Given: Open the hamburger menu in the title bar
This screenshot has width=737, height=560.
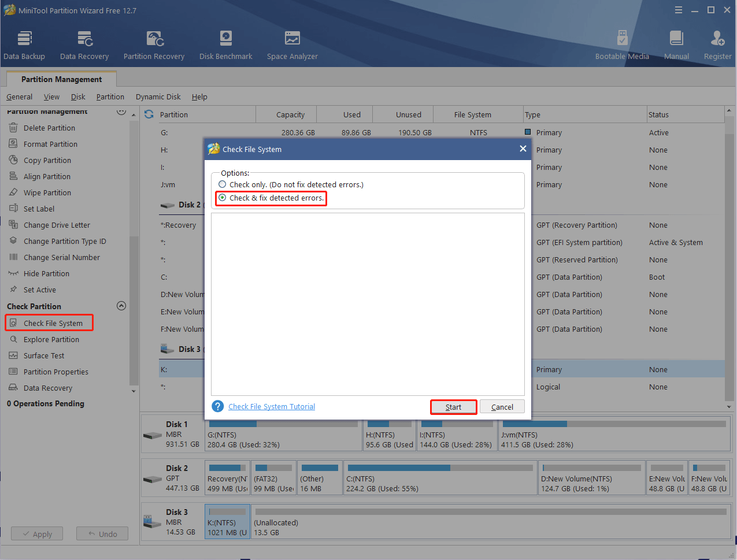Looking at the screenshot, I should click(x=679, y=10).
